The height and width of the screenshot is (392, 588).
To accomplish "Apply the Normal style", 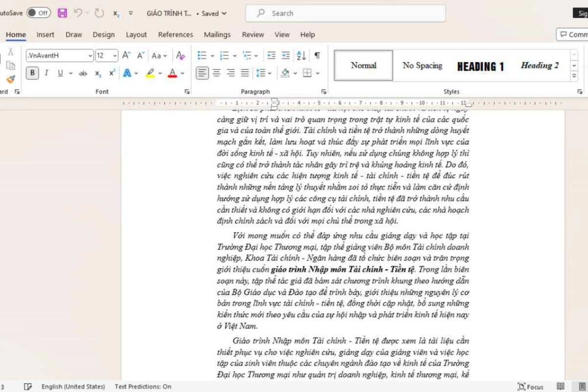I will (x=364, y=65).
